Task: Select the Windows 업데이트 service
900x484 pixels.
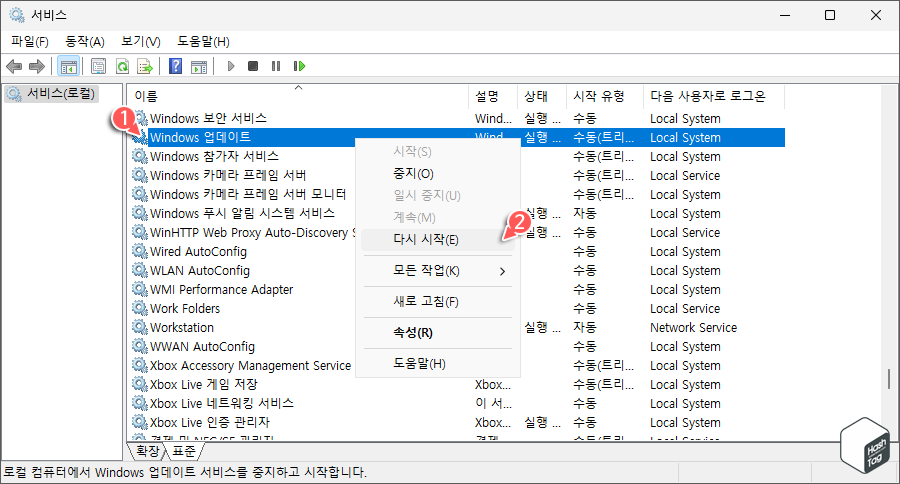Action: pos(457,137)
